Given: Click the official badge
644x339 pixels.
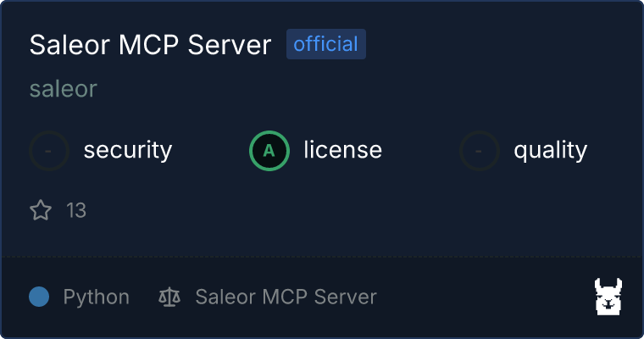Looking at the screenshot, I should 326,44.
